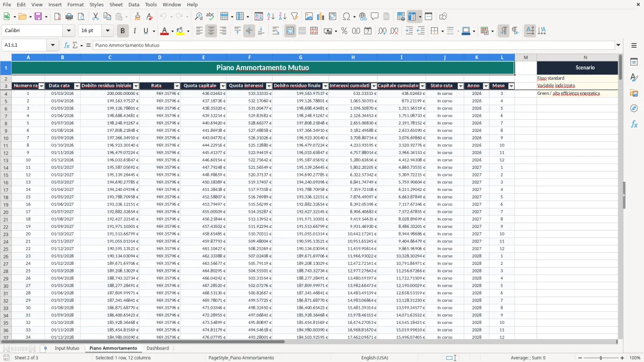This screenshot has height=362, width=644.
Task: Open filter dropdown for Anno column
Action: [486, 86]
